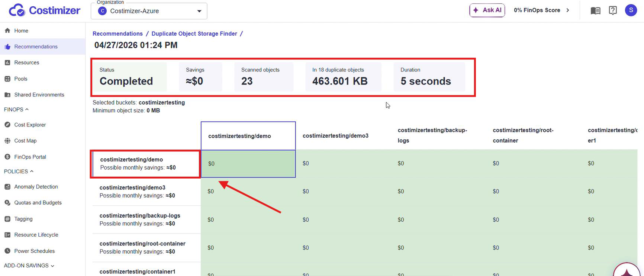Open the Home icon in sidebar
The width and height of the screenshot is (644, 276).
pos(7,31)
